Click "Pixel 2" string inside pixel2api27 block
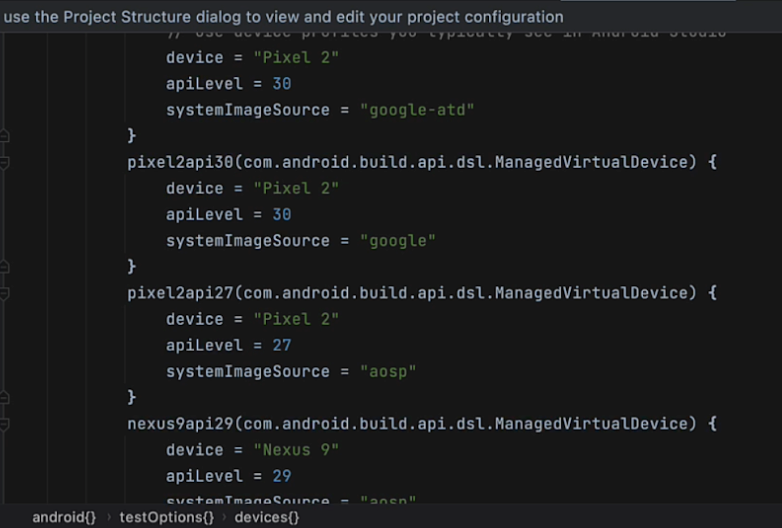The height and width of the screenshot is (528, 782). (296, 319)
